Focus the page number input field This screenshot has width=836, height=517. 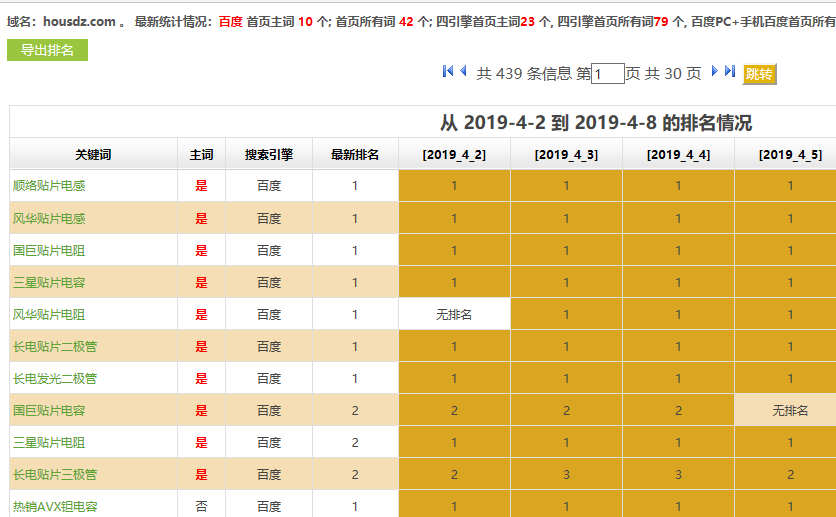point(608,74)
